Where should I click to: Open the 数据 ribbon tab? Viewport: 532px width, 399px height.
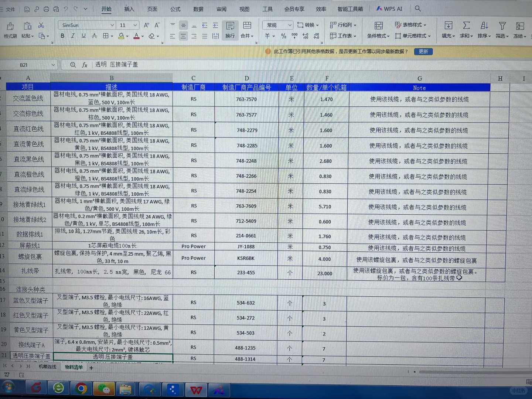(198, 9)
